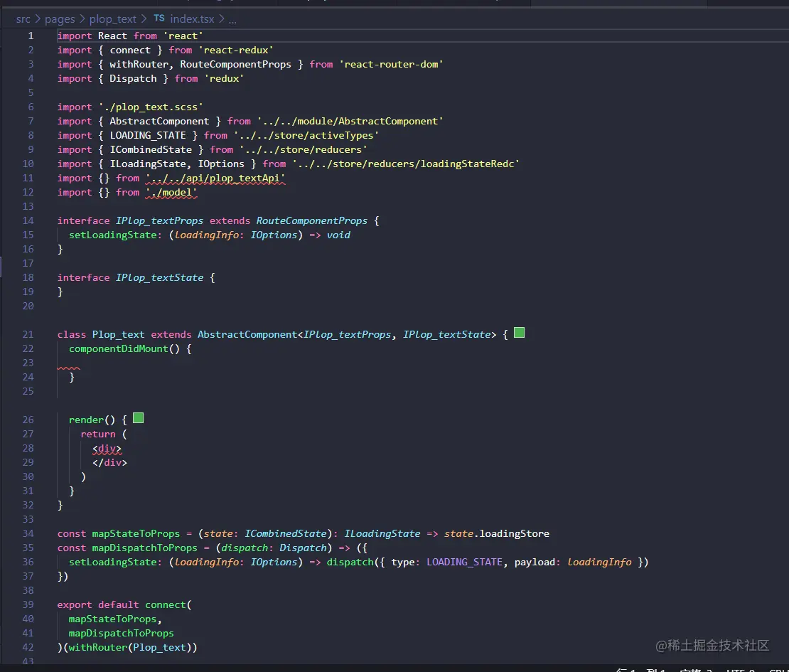Click 'void' return type on line 15
Image resolution: width=789 pixels, height=672 pixels.
pos(338,235)
